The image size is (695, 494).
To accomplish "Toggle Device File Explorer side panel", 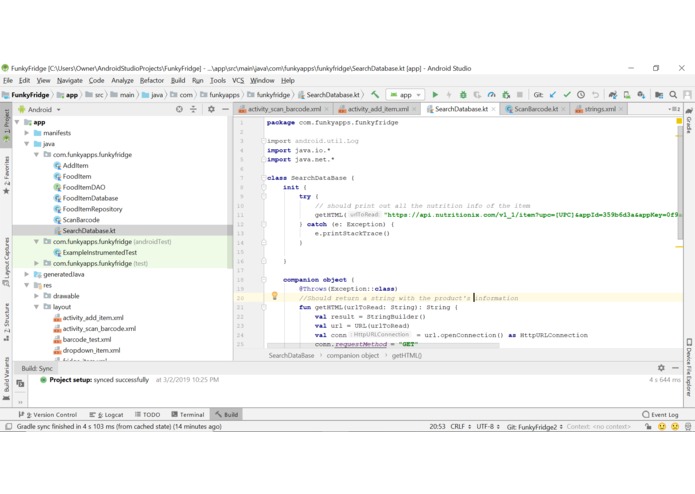I will (x=689, y=368).
